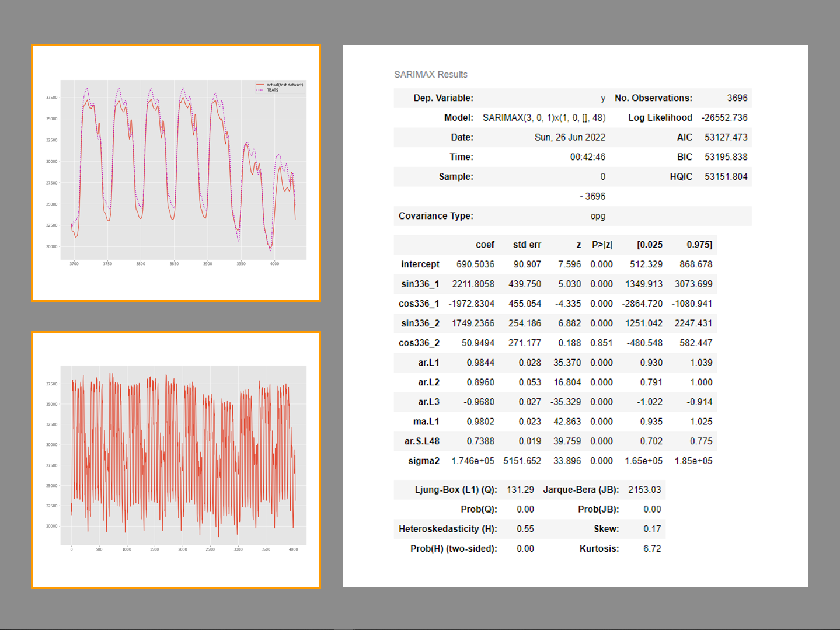Viewport: 840px width, 630px height.
Task: Click the BIC value 53195.838
Action: coord(726,157)
